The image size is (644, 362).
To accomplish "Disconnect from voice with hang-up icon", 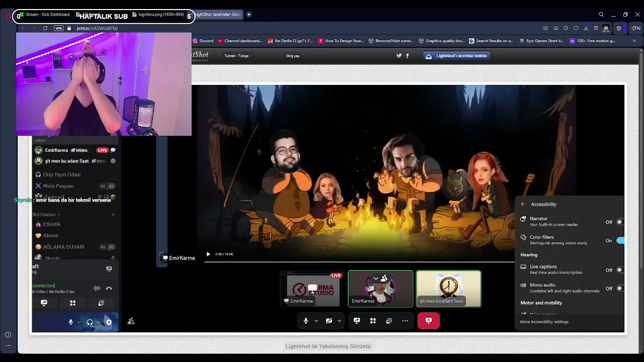I will click(109, 289).
